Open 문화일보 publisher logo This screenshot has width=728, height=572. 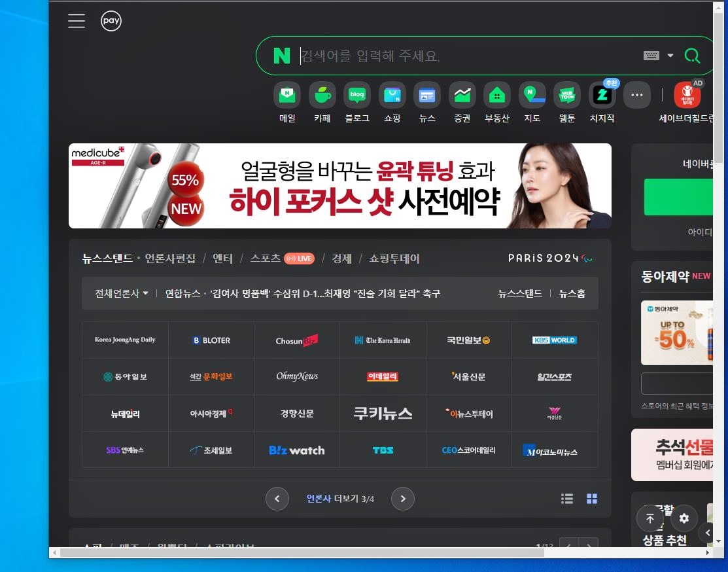click(x=211, y=377)
